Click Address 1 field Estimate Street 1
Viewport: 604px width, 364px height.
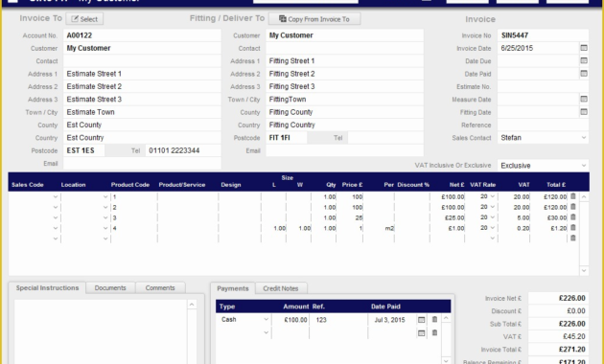[142, 74]
